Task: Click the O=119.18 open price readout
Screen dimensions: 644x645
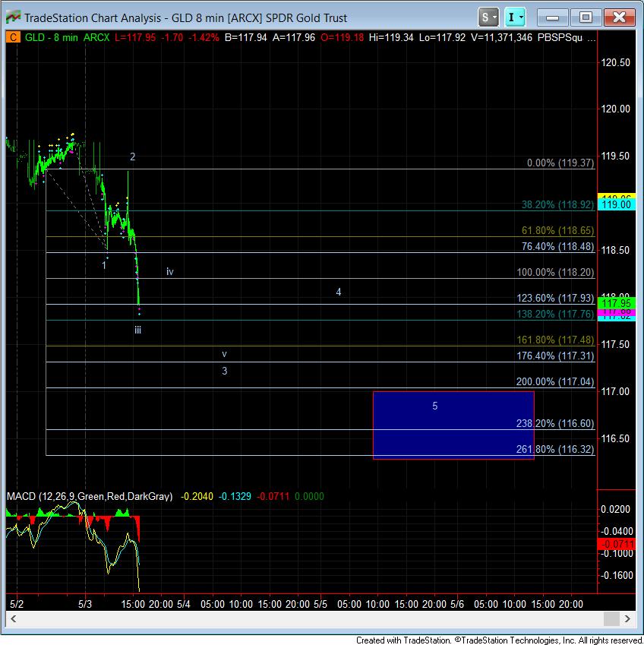Action: click(x=343, y=38)
